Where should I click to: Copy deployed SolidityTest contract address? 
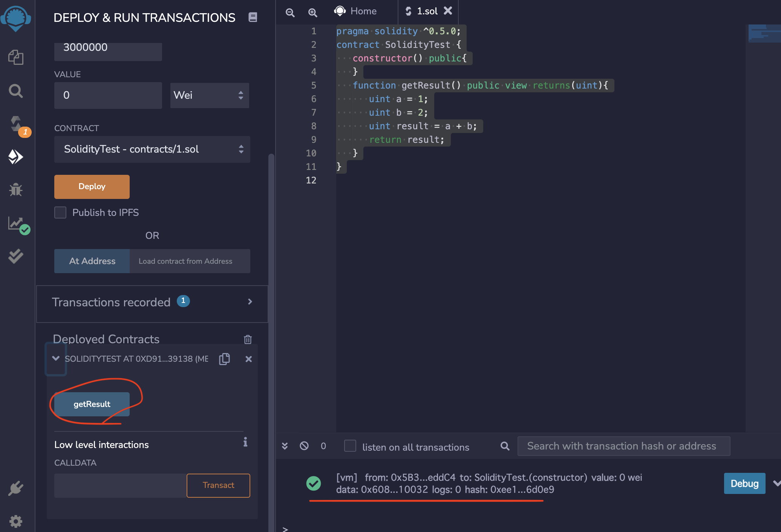(224, 359)
